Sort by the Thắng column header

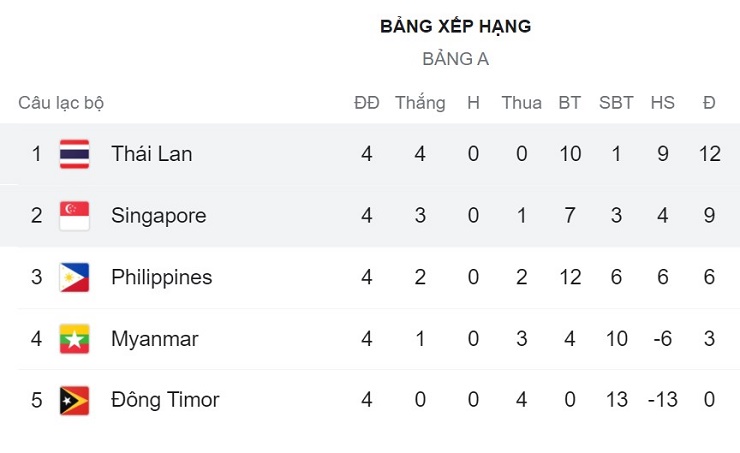click(x=420, y=103)
